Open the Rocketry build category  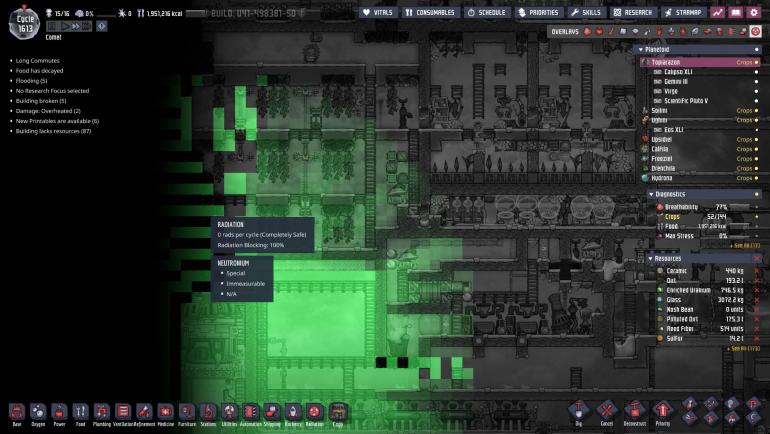coord(293,415)
